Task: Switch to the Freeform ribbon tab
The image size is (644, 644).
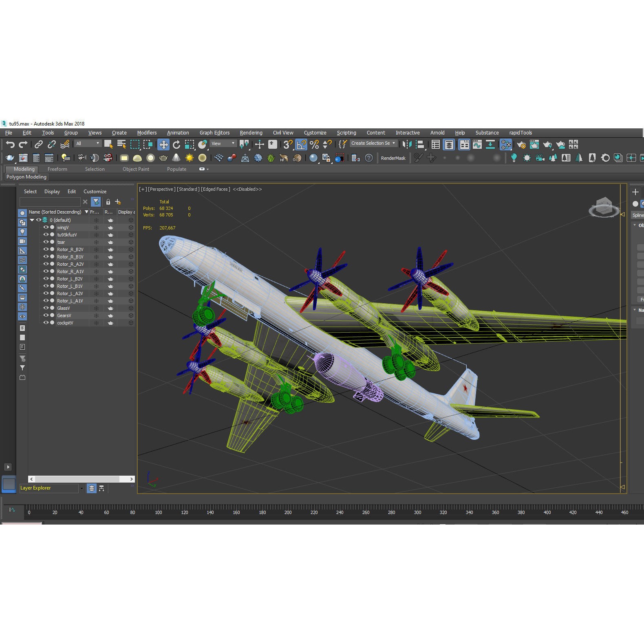Action: click(57, 169)
